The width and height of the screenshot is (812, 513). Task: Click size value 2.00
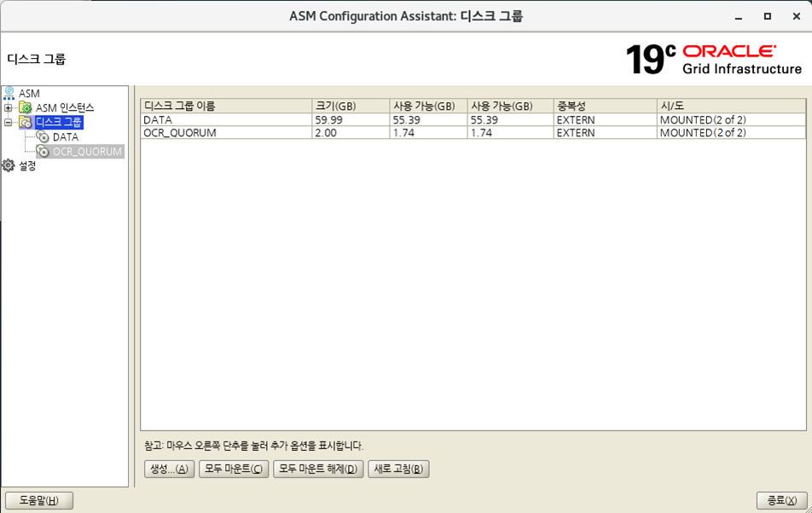coord(326,133)
